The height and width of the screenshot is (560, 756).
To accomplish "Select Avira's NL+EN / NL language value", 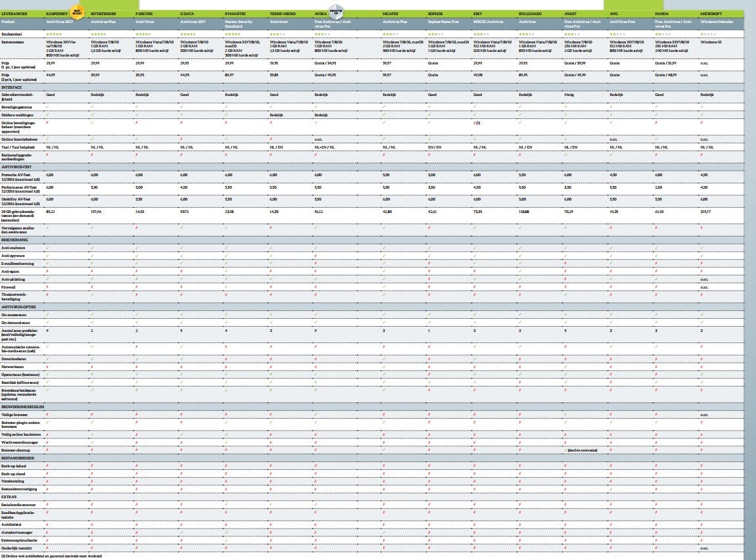I will pos(325,147).
